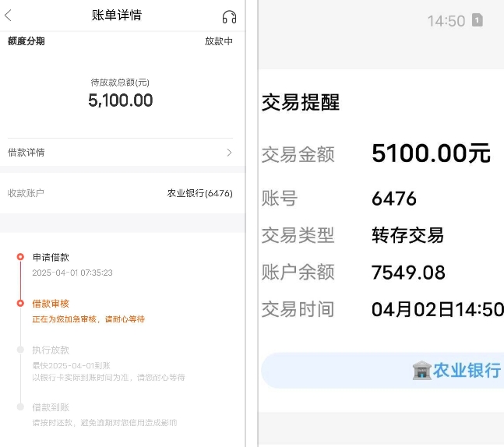Select the 账户余额 label
504x447 pixels.
(x=298, y=273)
